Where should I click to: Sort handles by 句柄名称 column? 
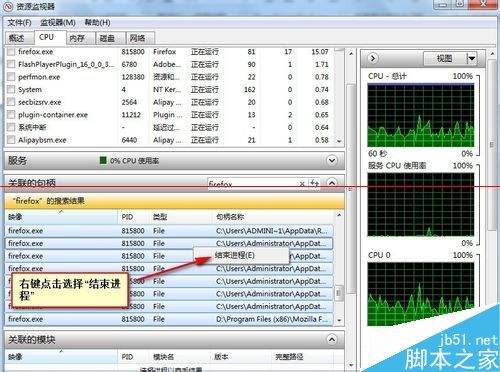[273, 217]
